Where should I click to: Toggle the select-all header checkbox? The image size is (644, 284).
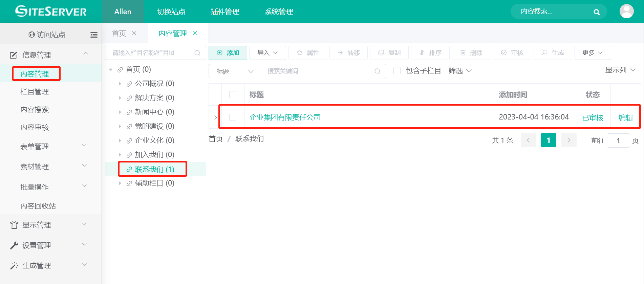233,95
